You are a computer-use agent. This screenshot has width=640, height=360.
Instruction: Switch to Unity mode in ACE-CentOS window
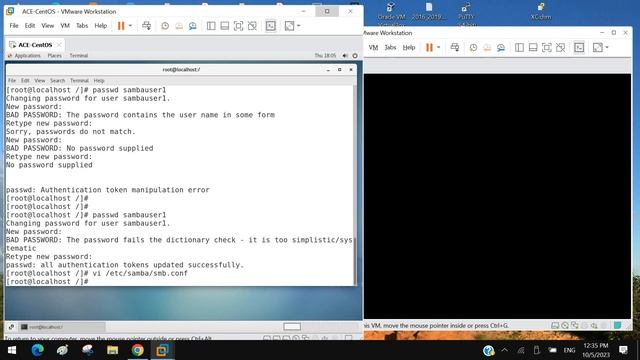click(x=252, y=26)
